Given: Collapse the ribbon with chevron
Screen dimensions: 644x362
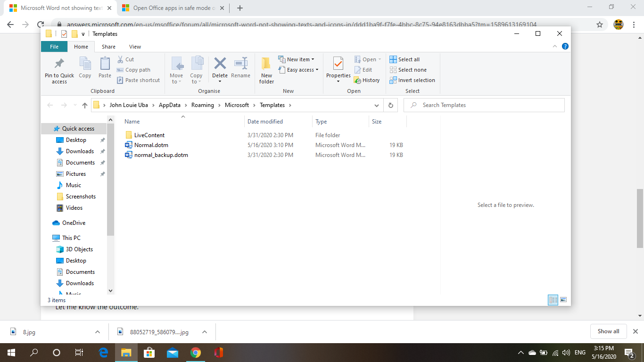Looking at the screenshot, I should [554, 46].
